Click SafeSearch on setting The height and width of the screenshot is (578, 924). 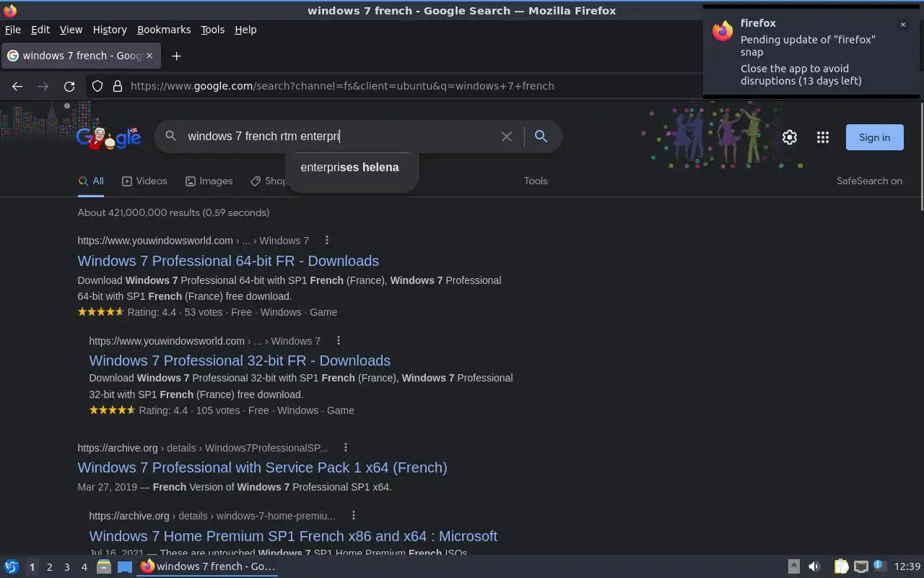tap(869, 181)
